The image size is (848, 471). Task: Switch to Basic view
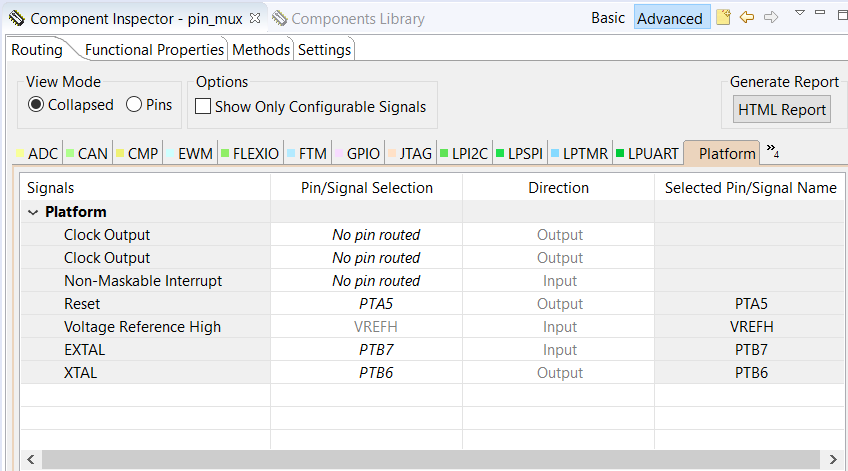coord(608,18)
